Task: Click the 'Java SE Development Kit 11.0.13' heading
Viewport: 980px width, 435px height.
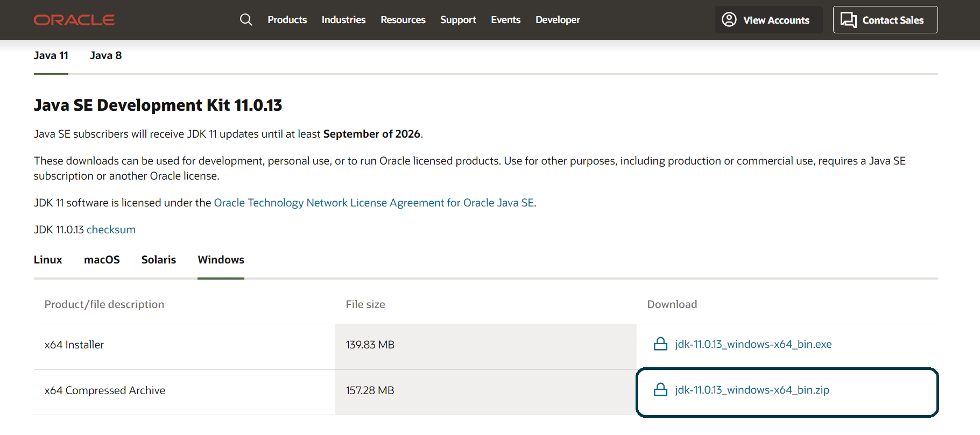Action: pyautogui.click(x=158, y=105)
